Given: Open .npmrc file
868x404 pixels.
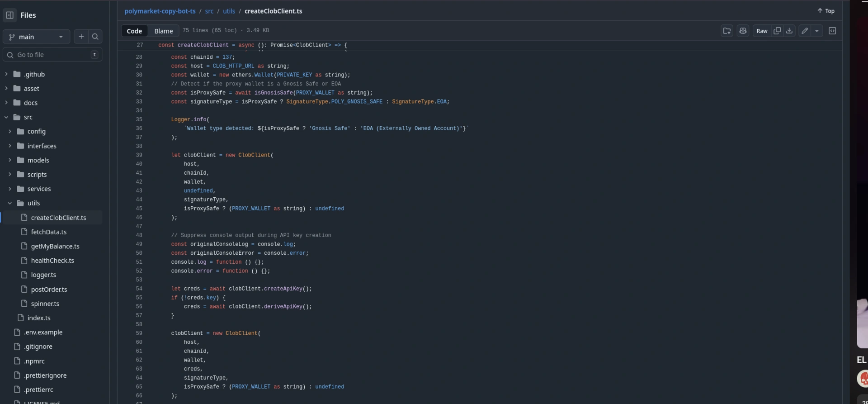Looking at the screenshot, I should click(x=34, y=361).
